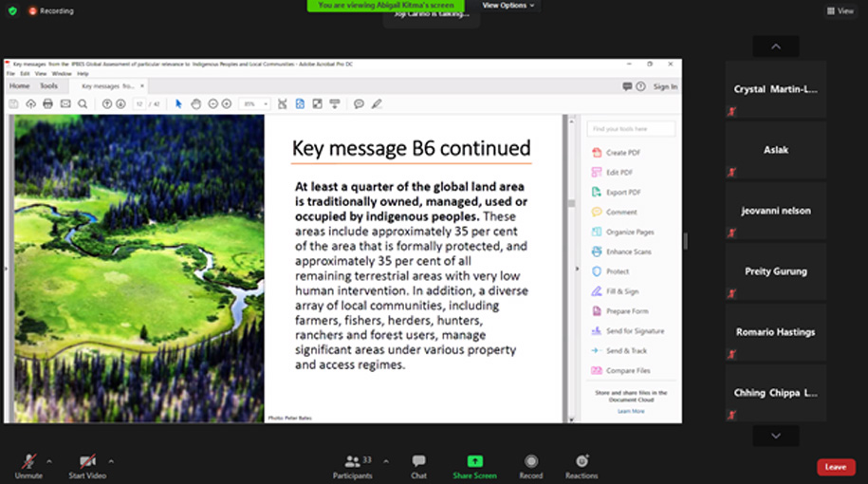Expand video options arrow next to Start Video
The width and height of the screenshot is (868, 484).
pos(111,460)
